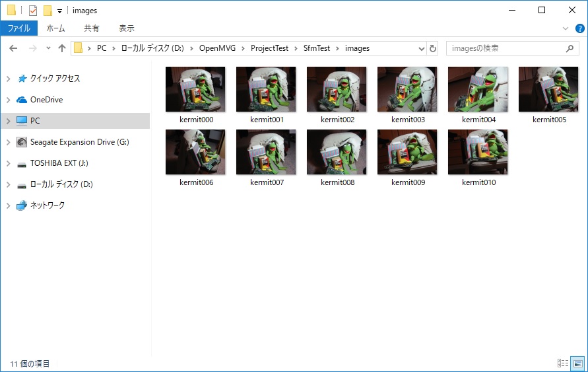Click ローカル ディスク (D:) in the breadcrumb
The height and width of the screenshot is (372, 588).
[x=152, y=48]
